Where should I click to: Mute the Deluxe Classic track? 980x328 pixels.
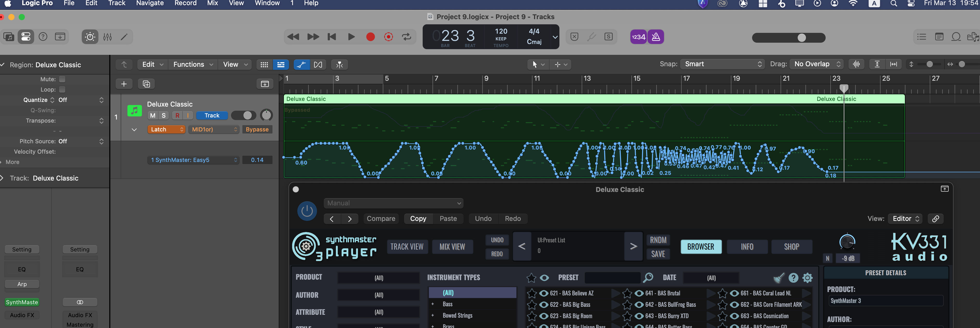[153, 116]
